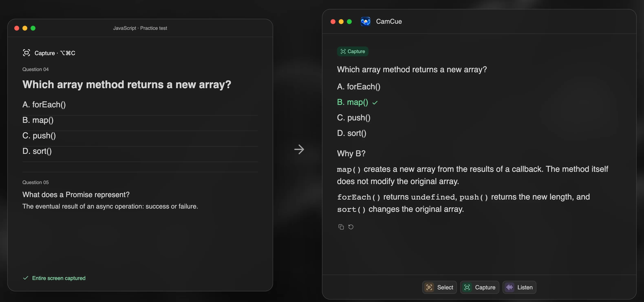Click the capture frame icon beside Capture ⌥⌘C

pyautogui.click(x=26, y=53)
